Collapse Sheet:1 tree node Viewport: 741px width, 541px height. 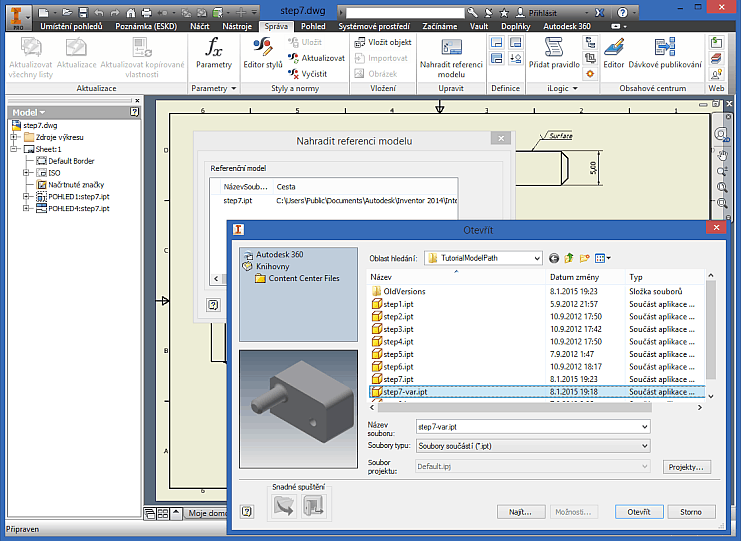coord(14,149)
